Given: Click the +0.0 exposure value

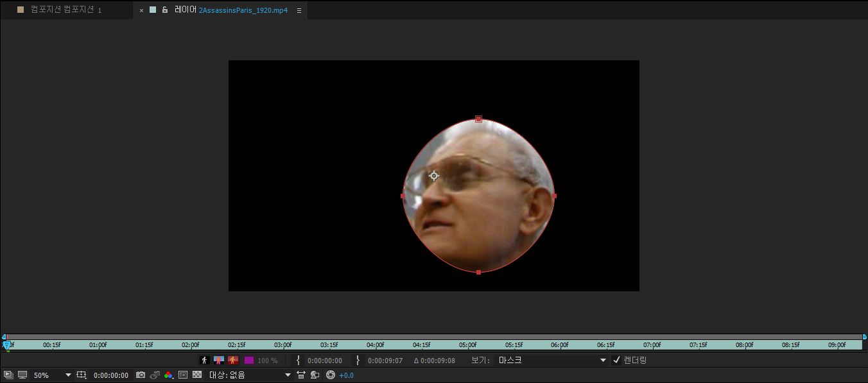Looking at the screenshot, I should click(346, 375).
